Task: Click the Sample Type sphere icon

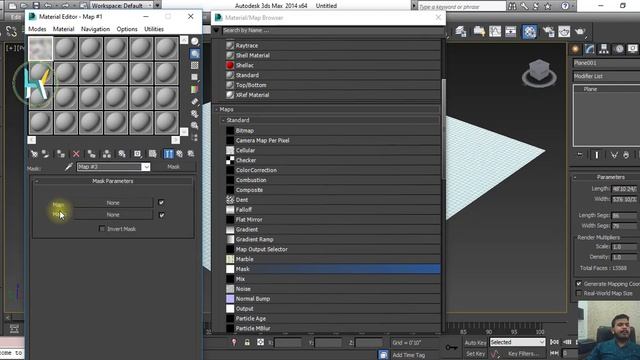Action: point(195,41)
